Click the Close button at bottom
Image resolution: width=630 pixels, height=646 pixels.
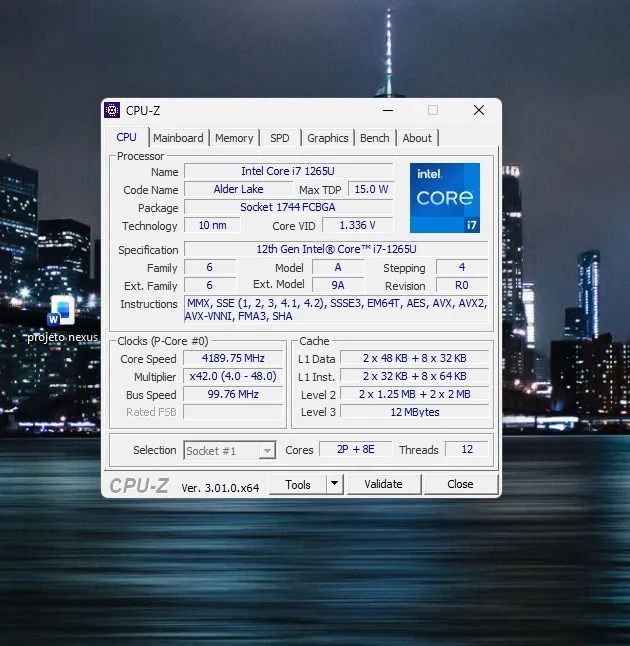[460, 484]
